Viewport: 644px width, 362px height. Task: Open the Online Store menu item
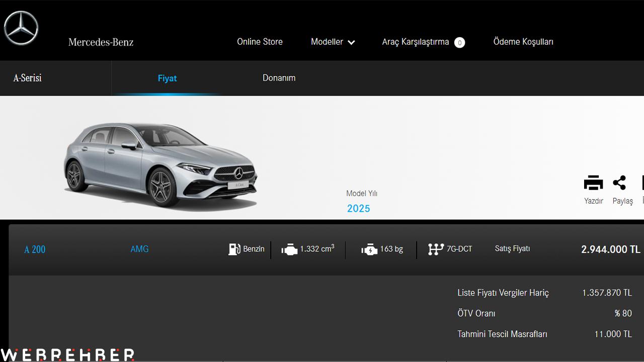coord(260,42)
